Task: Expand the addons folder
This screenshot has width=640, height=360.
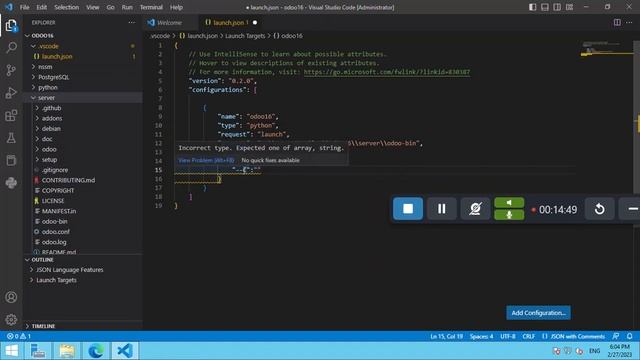Action: click(x=52, y=118)
